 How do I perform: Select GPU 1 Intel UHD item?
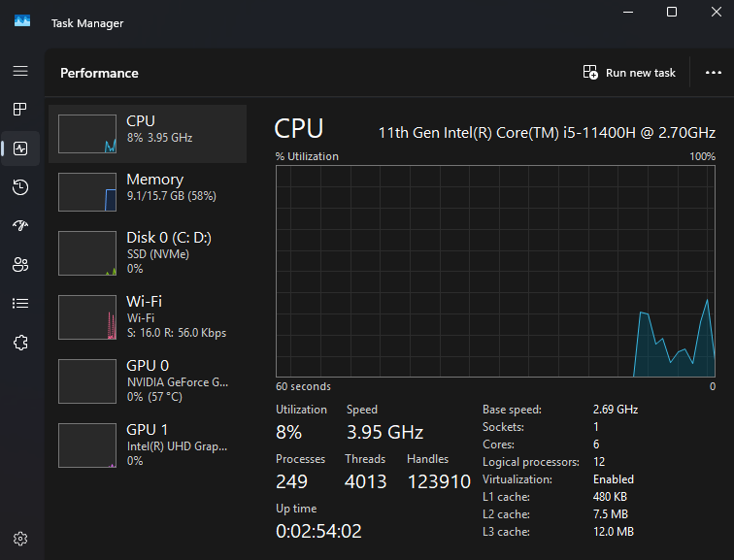(148, 445)
